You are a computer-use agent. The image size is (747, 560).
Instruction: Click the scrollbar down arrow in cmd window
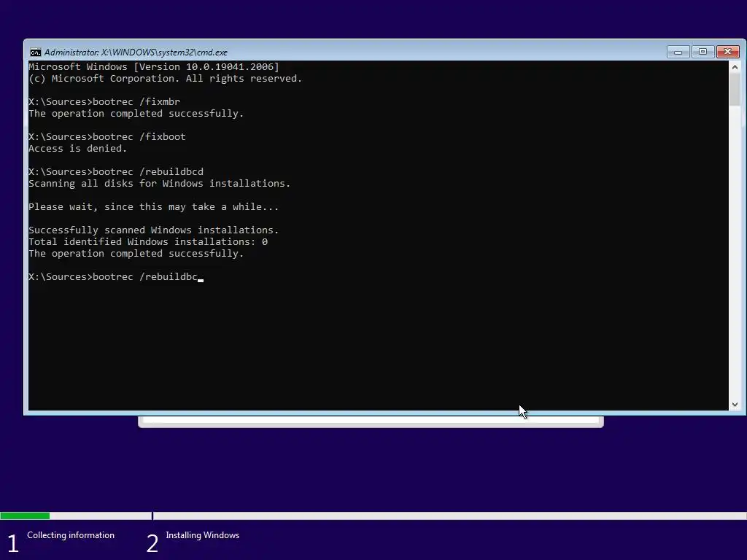[735, 404]
